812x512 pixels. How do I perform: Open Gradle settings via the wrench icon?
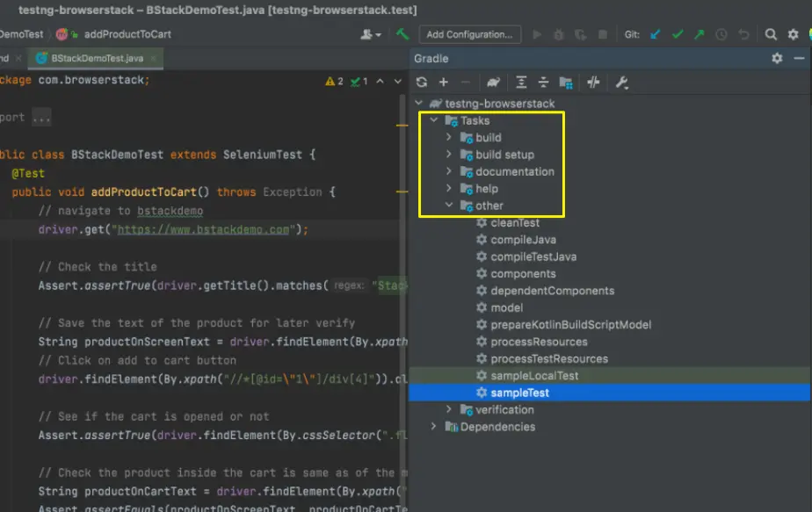[621, 82]
